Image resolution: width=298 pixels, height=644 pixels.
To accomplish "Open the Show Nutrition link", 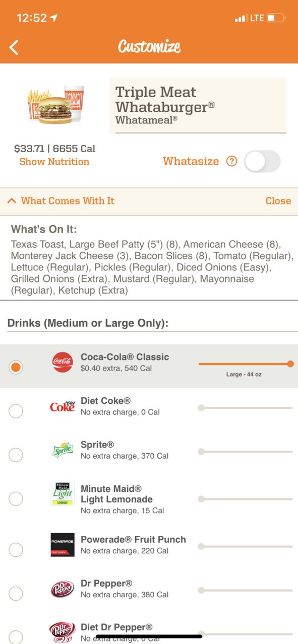I will [x=54, y=162].
